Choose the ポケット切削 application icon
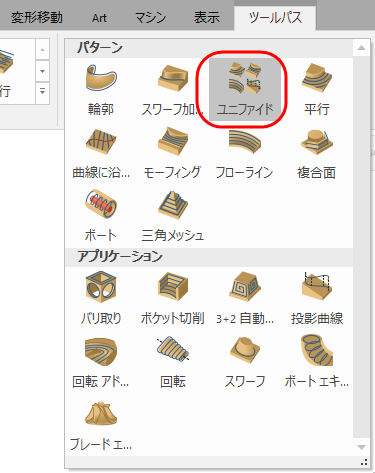Image resolution: width=375 pixels, height=473 pixels. (x=173, y=299)
